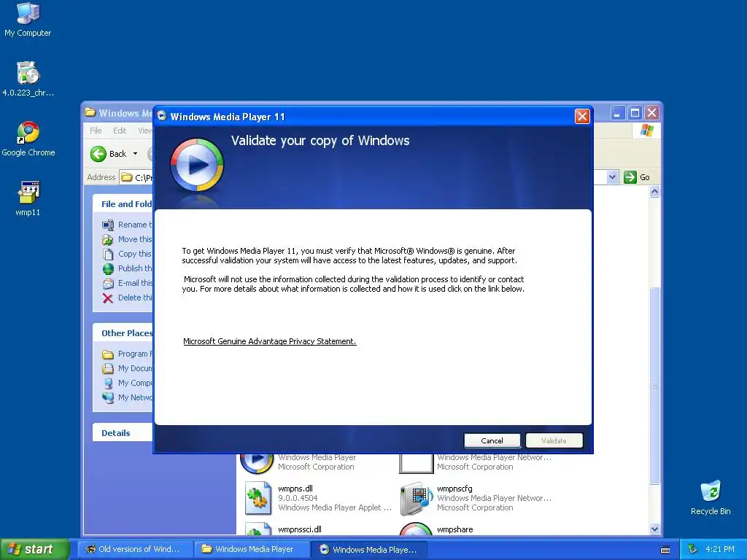Select the wmpns.dll file icon
Screen dimensions: 747x560
pyautogui.click(x=258, y=499)
